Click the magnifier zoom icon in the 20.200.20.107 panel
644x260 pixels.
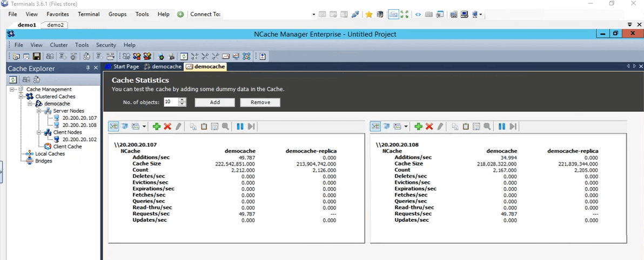click(225, 126)
